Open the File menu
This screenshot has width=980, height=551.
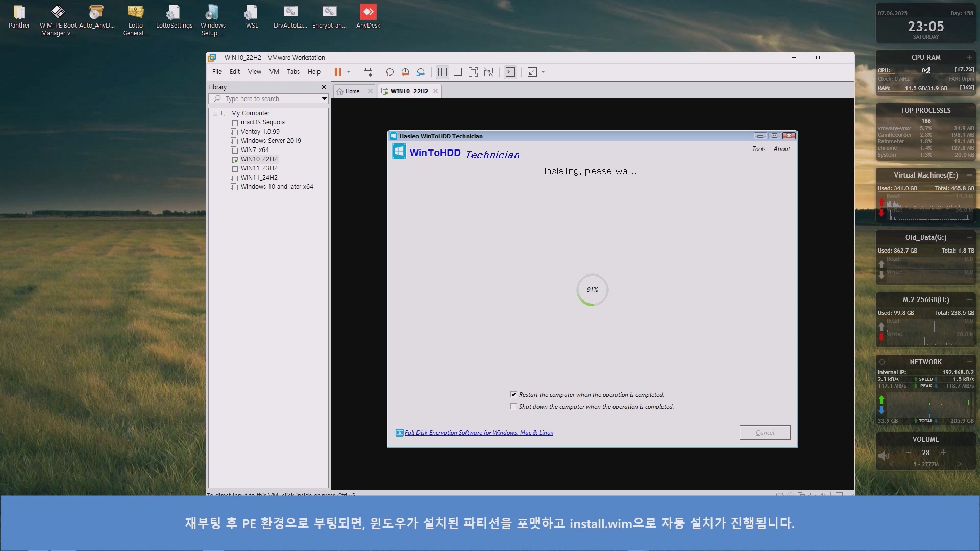(x=217, y=72)
